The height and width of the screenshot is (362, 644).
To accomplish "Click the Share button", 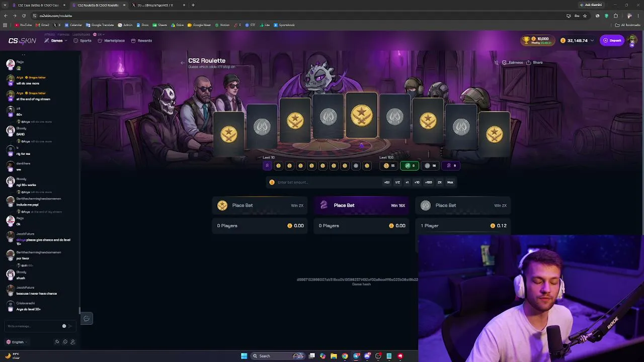I will click(534, 63).
